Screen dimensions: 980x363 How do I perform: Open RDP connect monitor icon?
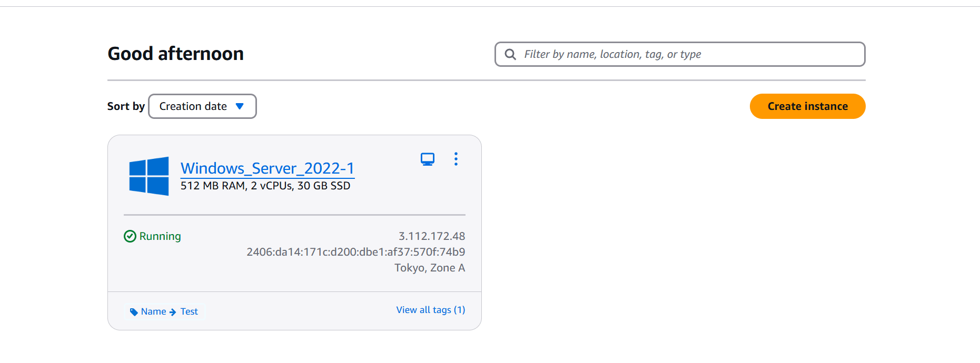[428, 159]
